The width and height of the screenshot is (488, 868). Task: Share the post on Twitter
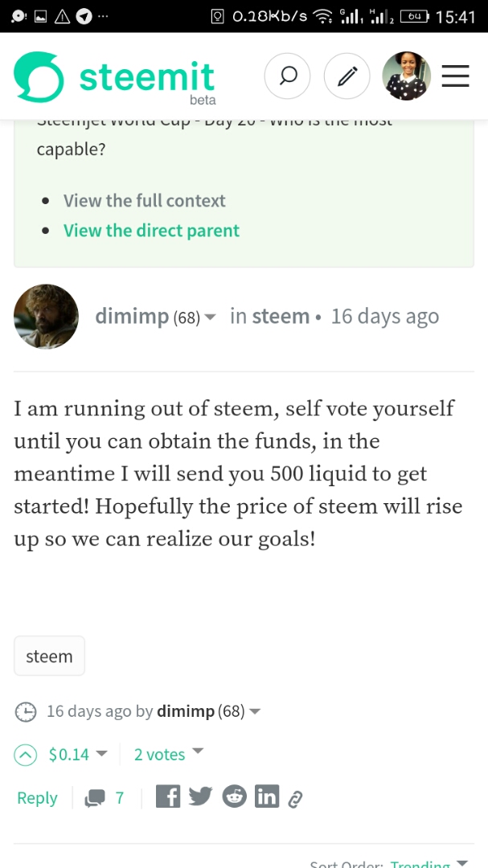200,797
